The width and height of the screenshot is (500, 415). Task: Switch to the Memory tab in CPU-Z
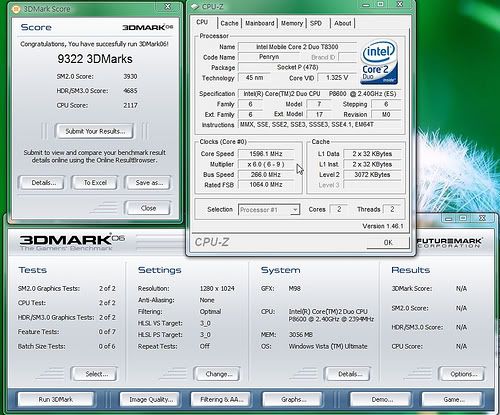(x=292, y=23)
